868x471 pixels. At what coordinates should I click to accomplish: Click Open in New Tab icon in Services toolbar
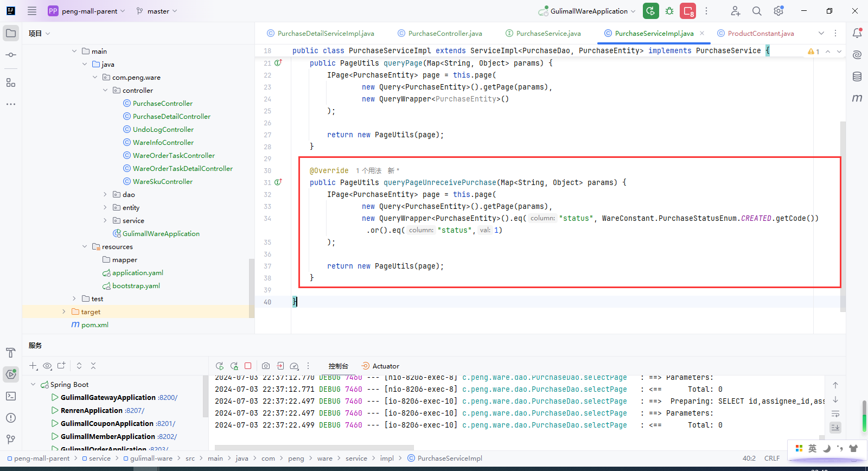pyautogui.click(x=61, y=366)
